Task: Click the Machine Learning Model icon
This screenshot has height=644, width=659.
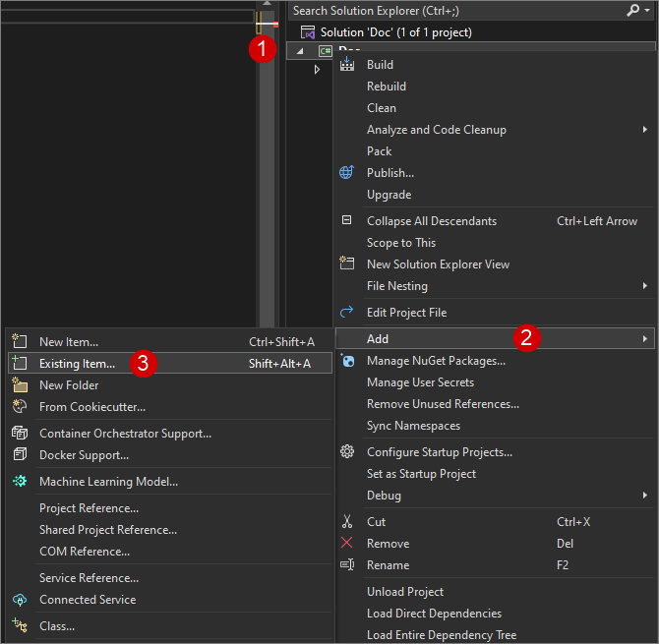Action: click(20, 482)
